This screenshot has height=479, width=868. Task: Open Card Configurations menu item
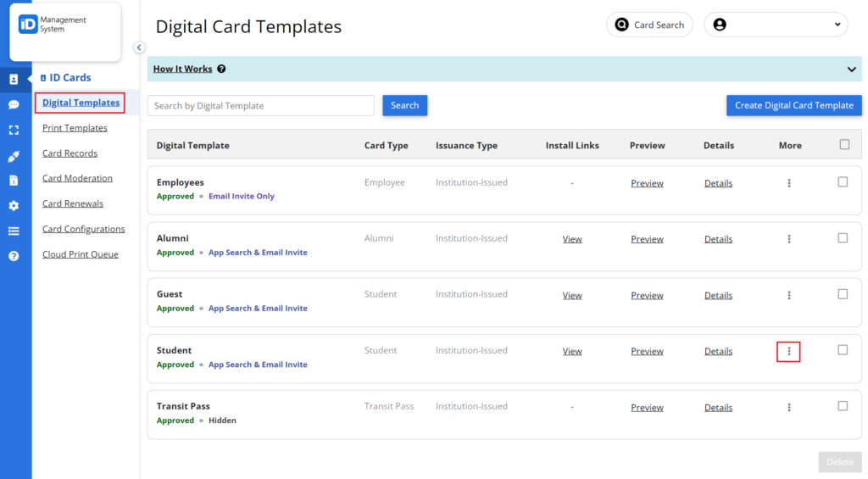[84, 229]
